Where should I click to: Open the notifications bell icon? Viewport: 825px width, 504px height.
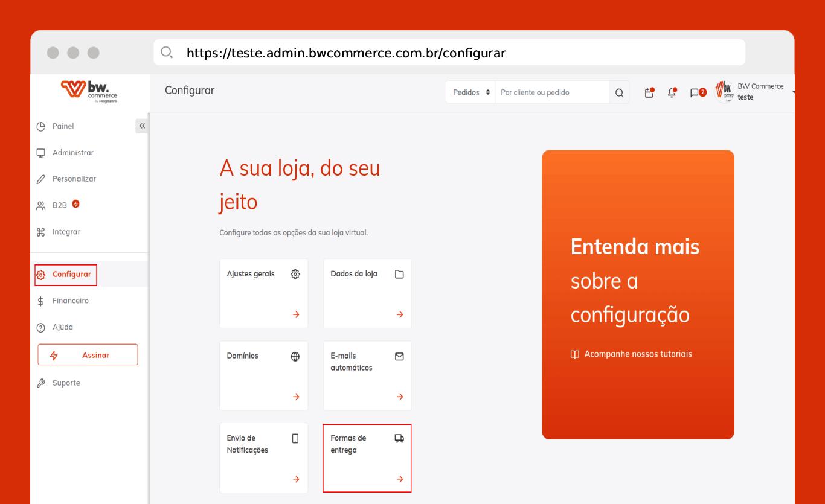(x=672, y=92)
